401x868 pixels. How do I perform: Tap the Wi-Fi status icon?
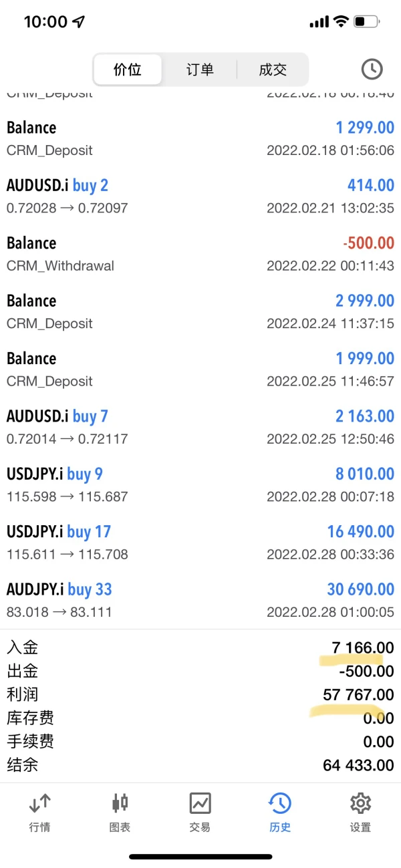click(x=341, y=22)
